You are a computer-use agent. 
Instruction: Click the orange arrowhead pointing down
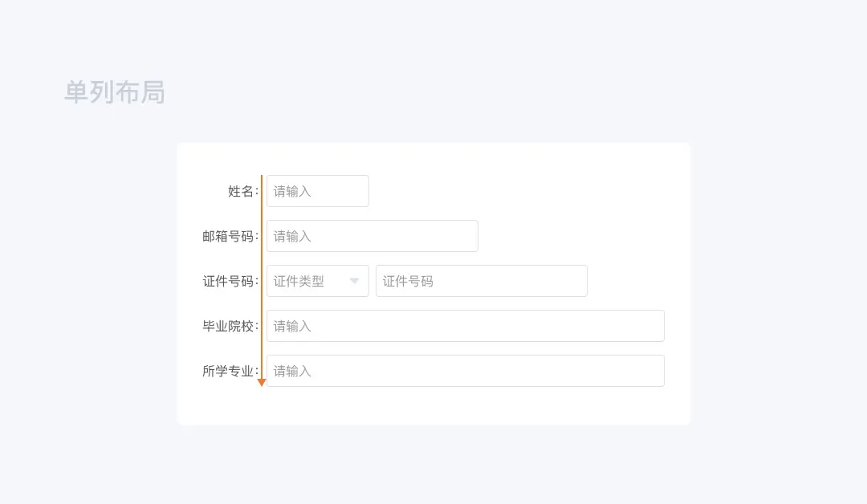[262, 383]
